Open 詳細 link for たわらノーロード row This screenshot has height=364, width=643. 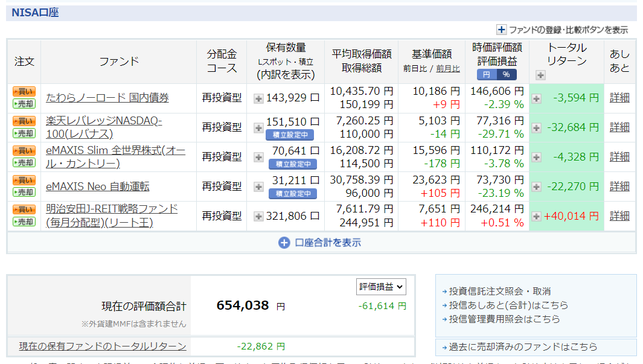tap(619, 98)
